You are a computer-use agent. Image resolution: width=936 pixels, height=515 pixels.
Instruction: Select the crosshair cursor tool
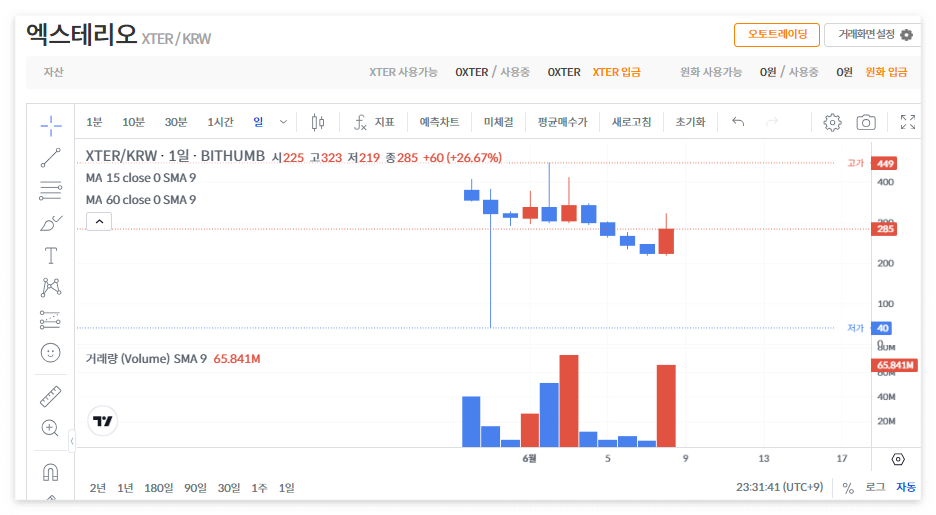click(51, 125)
